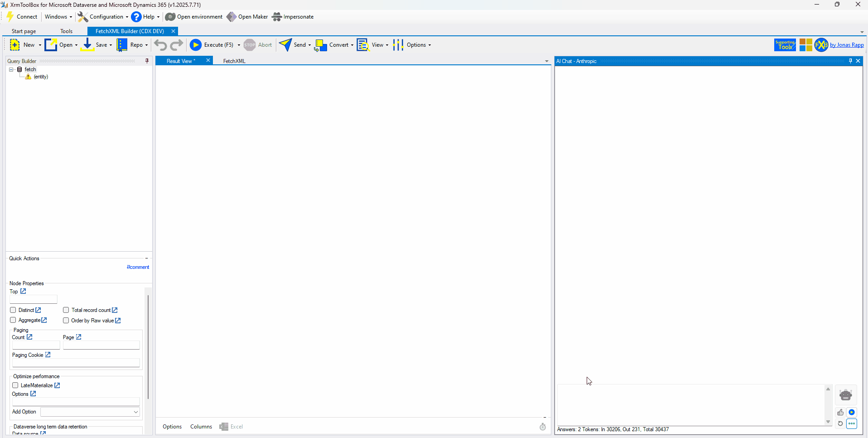Screen dimensions: 868x438
Task: Check the Aggregate checkbox
Action: [13, 320]
